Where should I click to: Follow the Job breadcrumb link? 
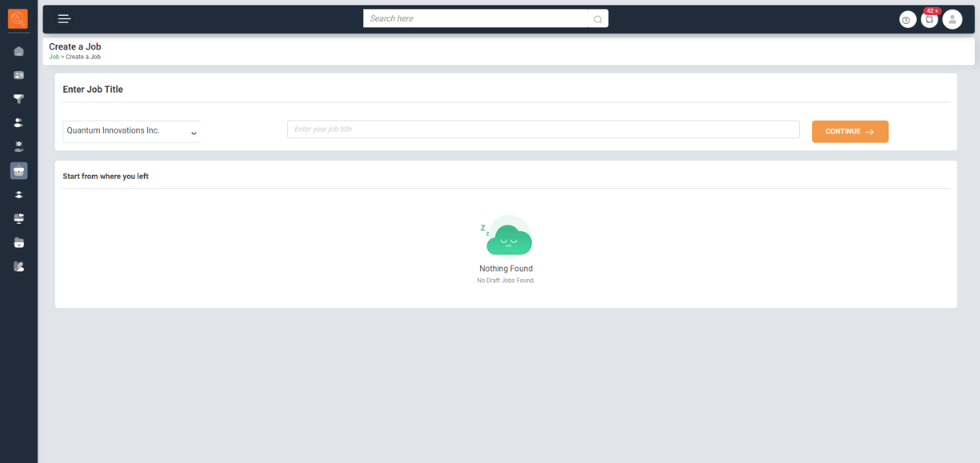[x=54, y=57]
